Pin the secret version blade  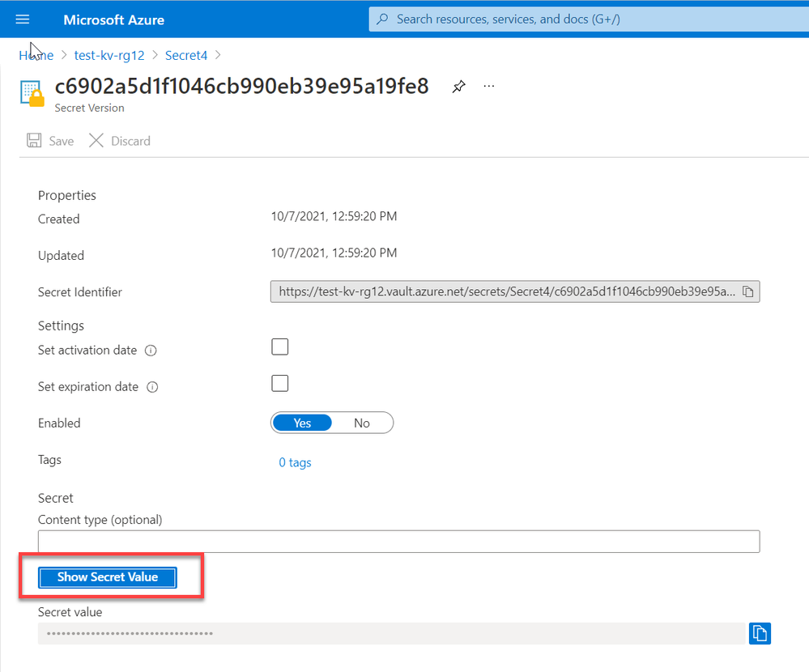click(458, 86)
